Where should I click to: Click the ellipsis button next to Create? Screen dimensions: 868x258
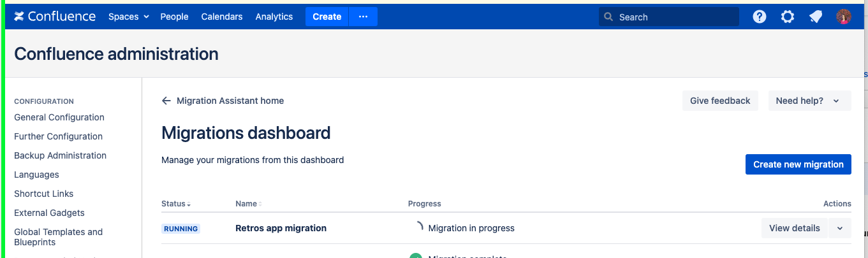[363, 17]
